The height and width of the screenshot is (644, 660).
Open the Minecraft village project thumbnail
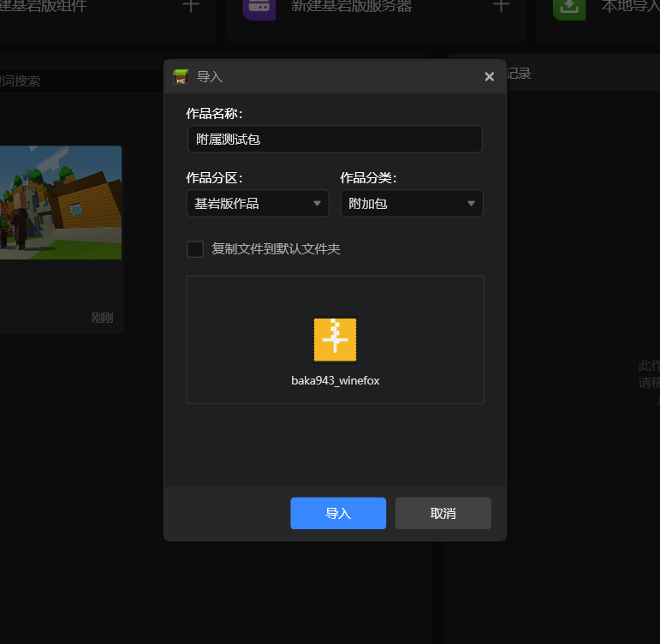(x=60, y=202)
